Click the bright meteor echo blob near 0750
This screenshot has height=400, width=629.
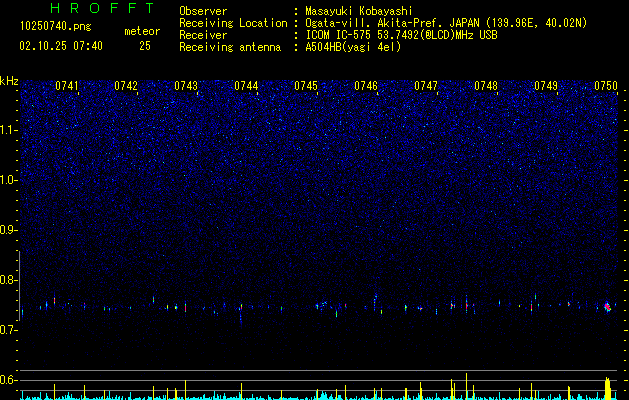[608, 307]
